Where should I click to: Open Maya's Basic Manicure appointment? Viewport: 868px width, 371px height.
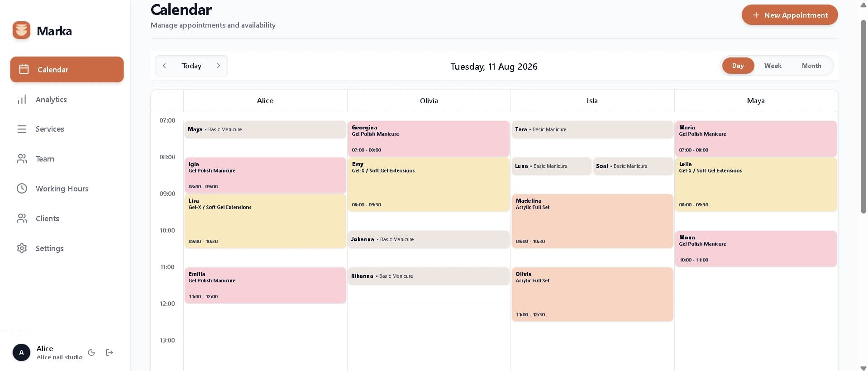[x=265, y=129]
